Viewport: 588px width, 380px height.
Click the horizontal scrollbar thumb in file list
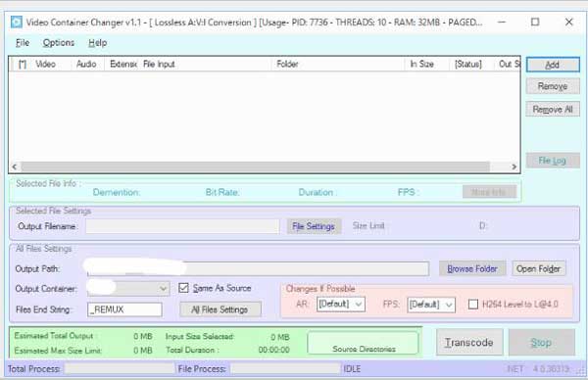coord(255,166)
